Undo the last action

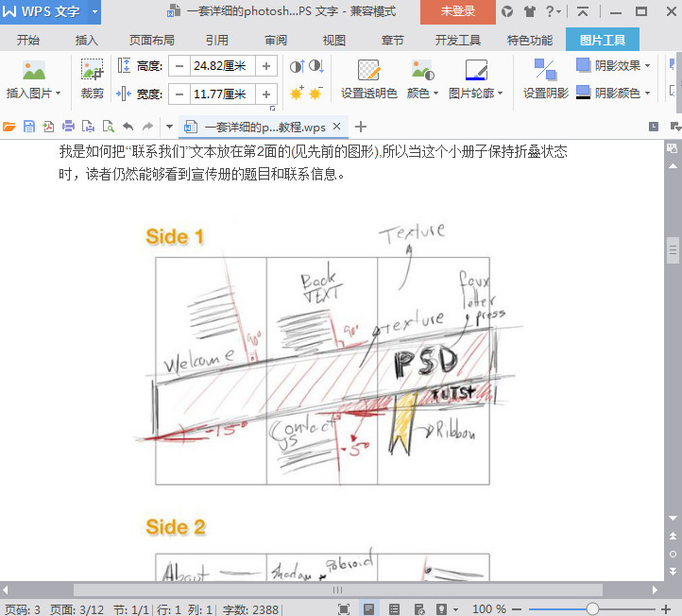(128, 127)
